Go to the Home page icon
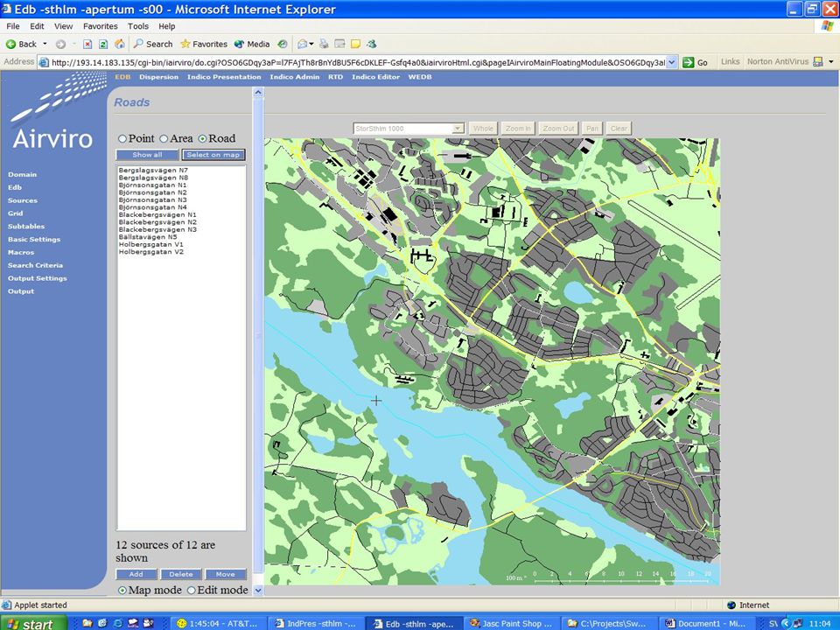Viewport: 840px width, 630px height. click(x=120, y=44)
